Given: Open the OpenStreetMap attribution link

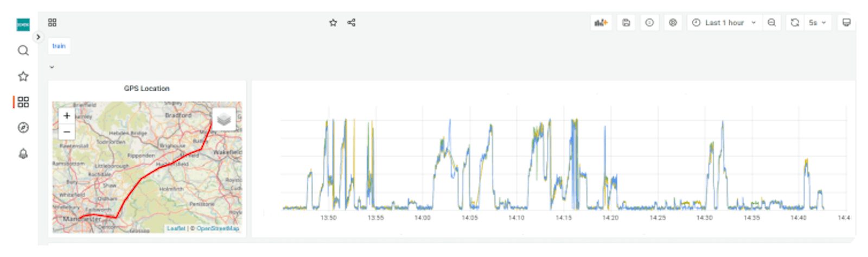Looking at the screenshot, I should (218, 228).
